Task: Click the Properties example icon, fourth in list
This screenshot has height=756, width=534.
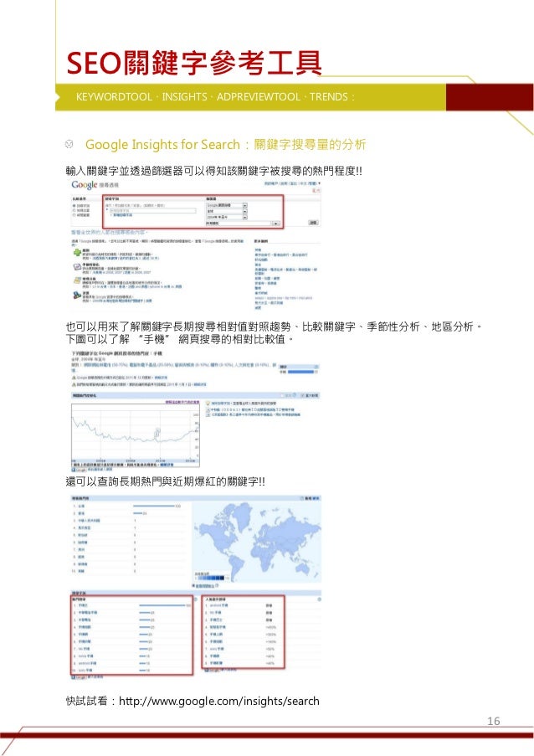Action: point(77,295)
